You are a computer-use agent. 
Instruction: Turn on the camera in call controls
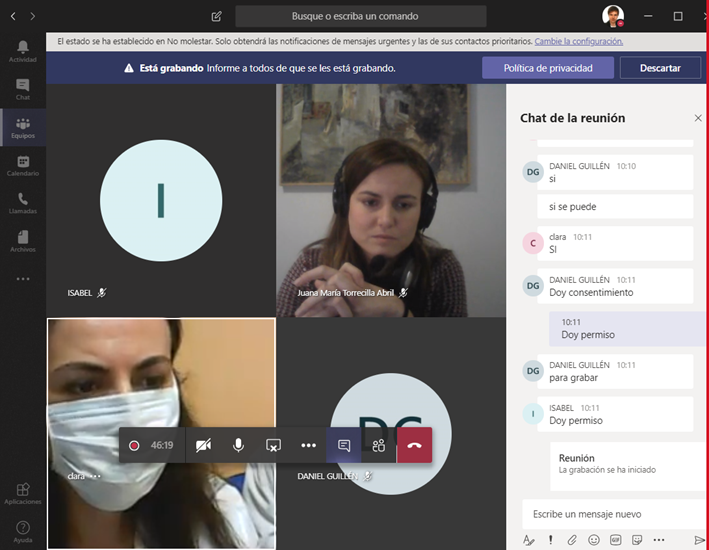pyautogui.click(x=204, y=445)
